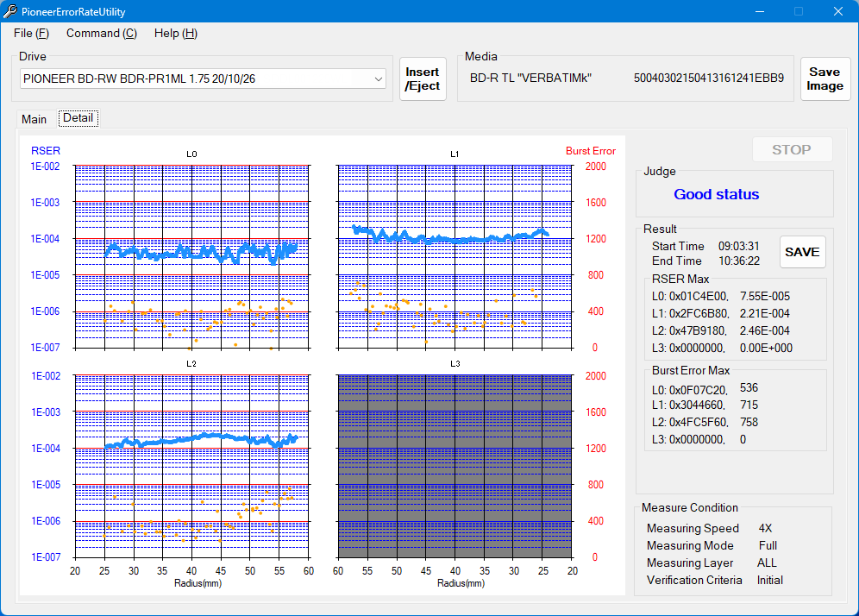Click the L0 layer error graph

tap(191, 257)
